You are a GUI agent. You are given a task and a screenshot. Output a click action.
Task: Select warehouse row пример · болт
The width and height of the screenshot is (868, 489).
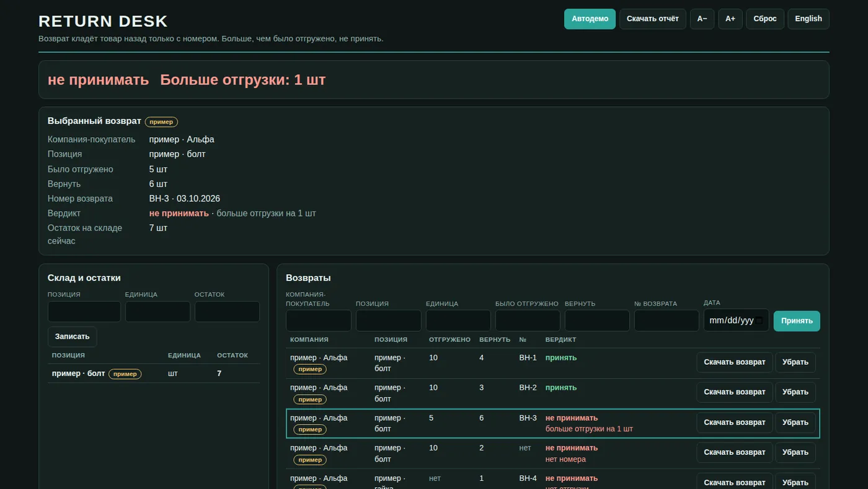[x=154, y=374]
